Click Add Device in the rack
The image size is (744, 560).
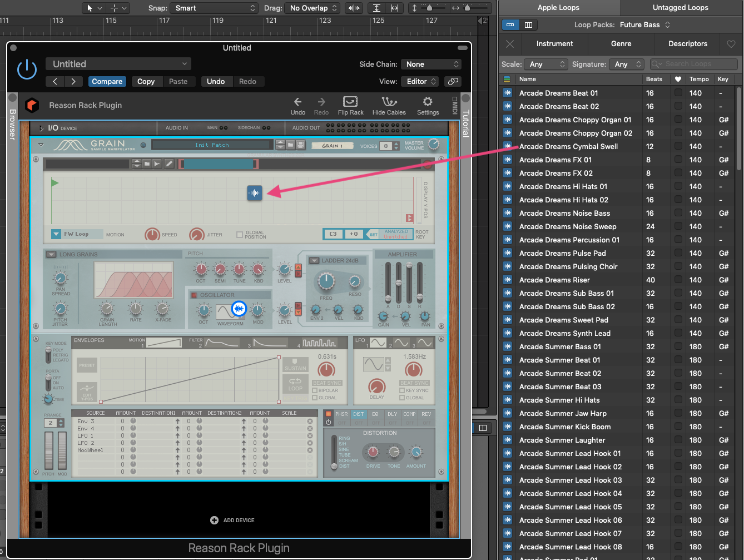click(x=232, y=521)
